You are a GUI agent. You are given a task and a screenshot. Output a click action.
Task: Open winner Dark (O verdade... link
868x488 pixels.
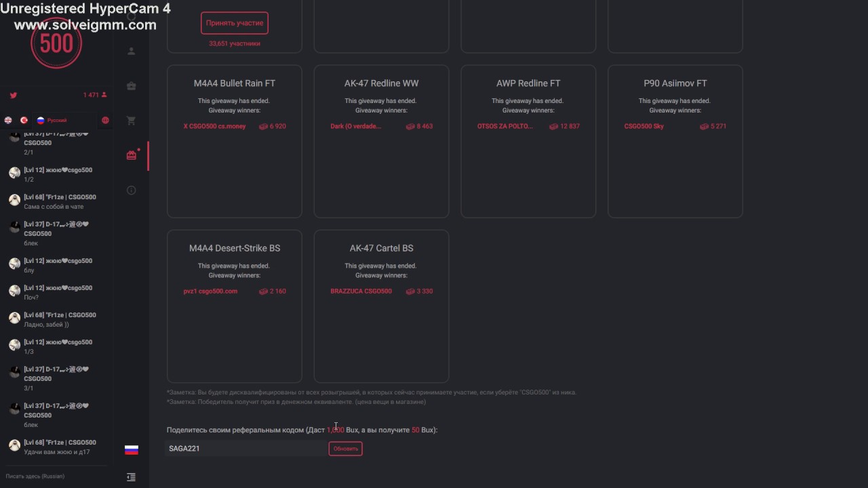pyautogui.click(x=356, y=126)
